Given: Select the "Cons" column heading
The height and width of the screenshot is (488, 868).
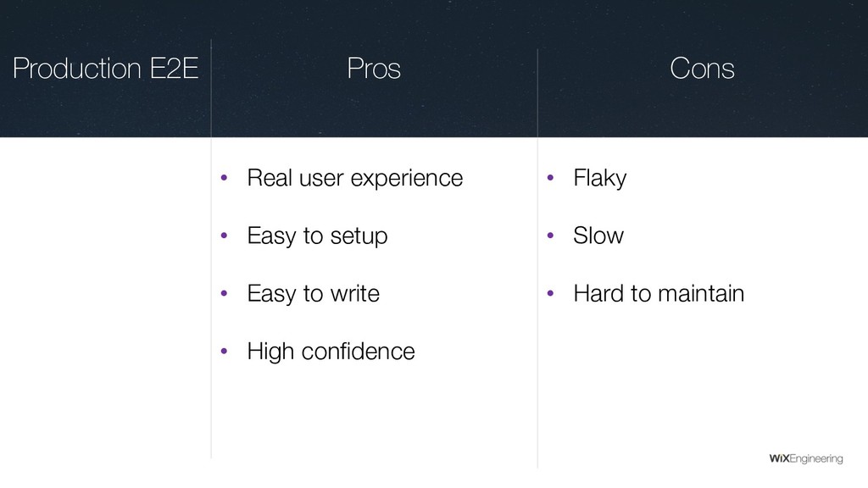Looking at the screenshot, I should pos(702,69).
